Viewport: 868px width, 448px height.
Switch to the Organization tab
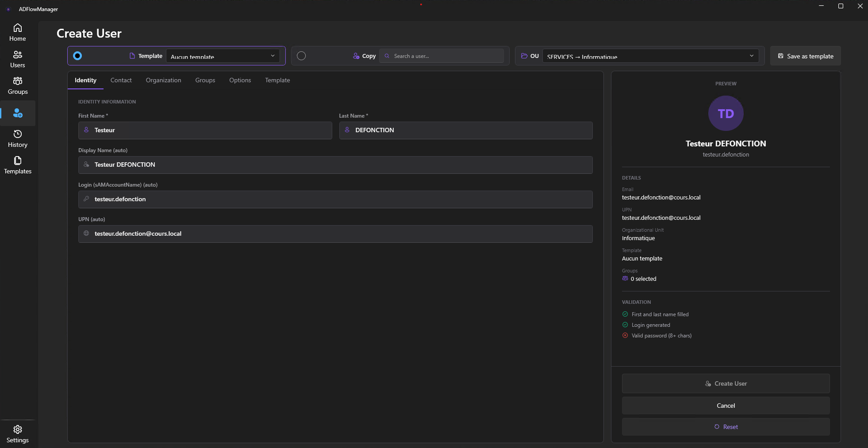pyautogui.click(x=163, y=80)
